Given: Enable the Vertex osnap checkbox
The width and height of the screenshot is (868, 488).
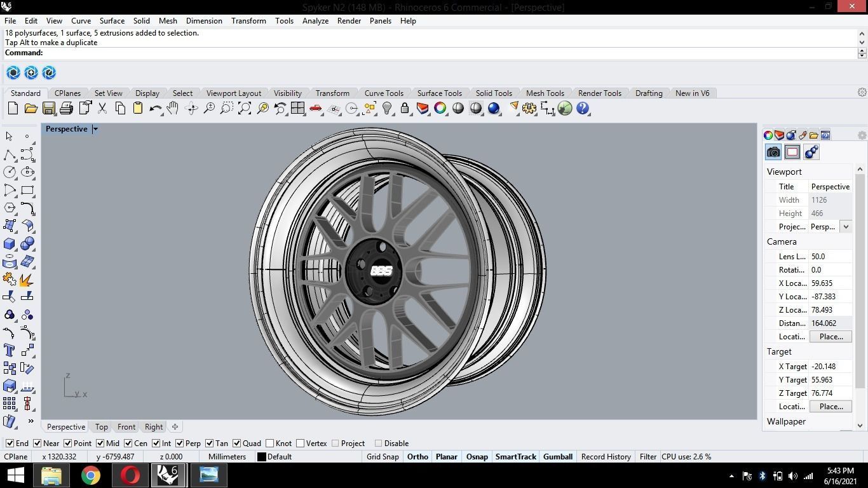Looking at the screenshot, I should tap(301, 443).
